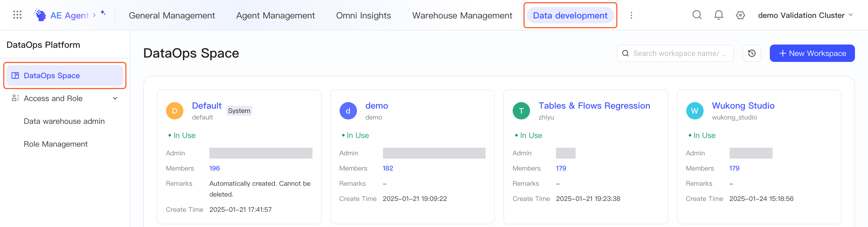This screenshot has height=227, width=868.
Task: Open the demo workspace link
Action: tap(376, 106)
